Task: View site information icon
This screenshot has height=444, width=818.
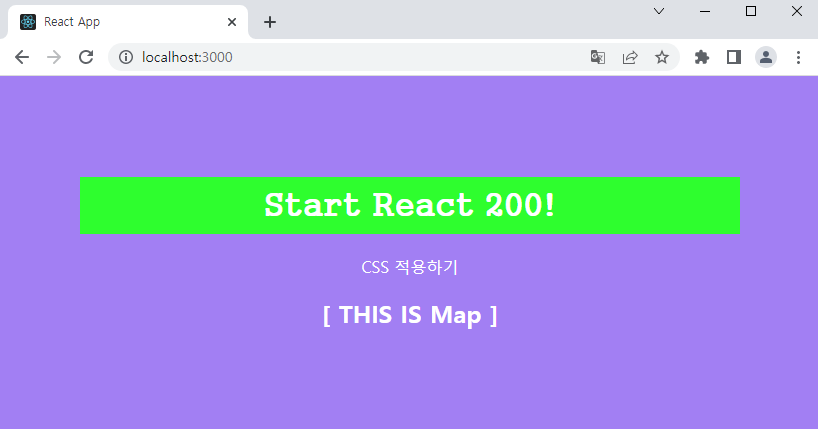Action: pos(126,57)
